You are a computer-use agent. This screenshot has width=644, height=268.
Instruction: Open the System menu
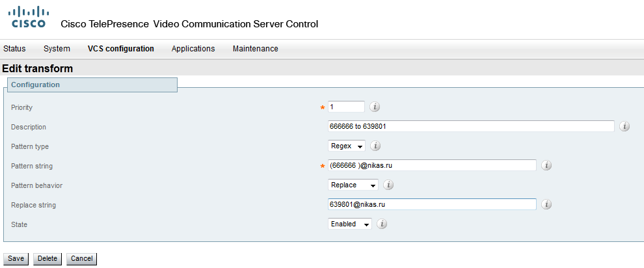tap(57, 49)
